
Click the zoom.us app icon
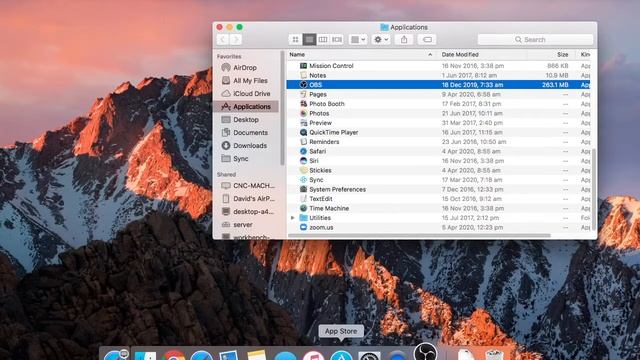(x=303, y=227)
